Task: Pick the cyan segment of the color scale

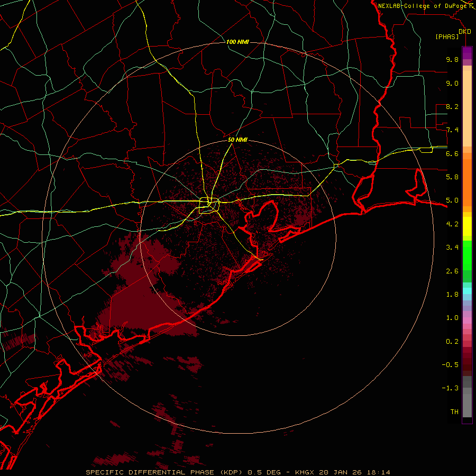Action: tap(467, 291)
